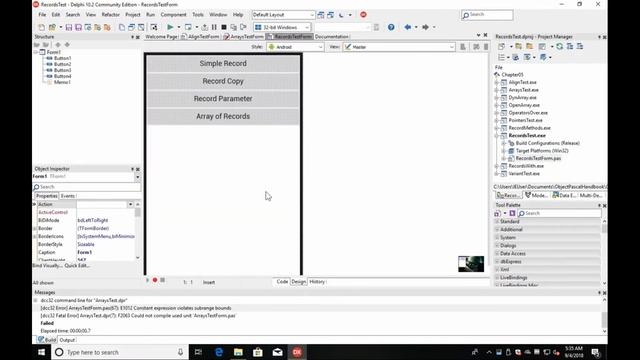
Task: Click the green Run arrow in toolbar
Action: pyautogui.click(x=170, y=27)
